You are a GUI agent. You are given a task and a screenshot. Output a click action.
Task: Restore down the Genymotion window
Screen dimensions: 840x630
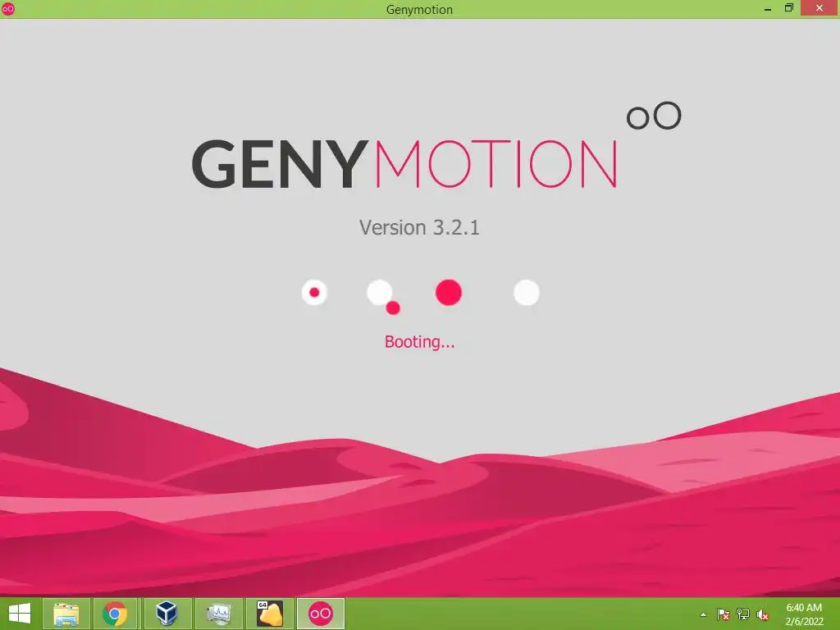pos(789,8)
